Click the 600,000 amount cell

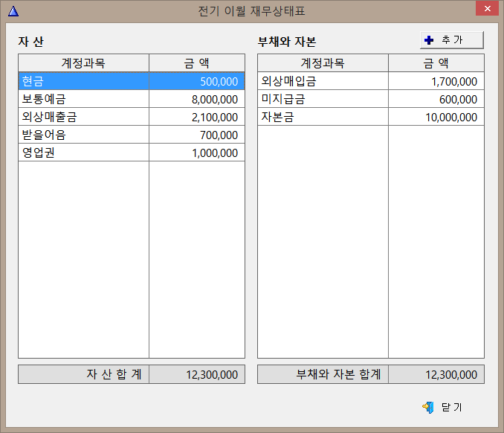pyautogui.click(x=436, y=99)
